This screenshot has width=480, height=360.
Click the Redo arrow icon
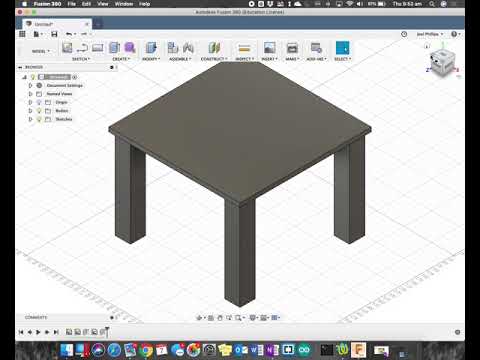84,34
